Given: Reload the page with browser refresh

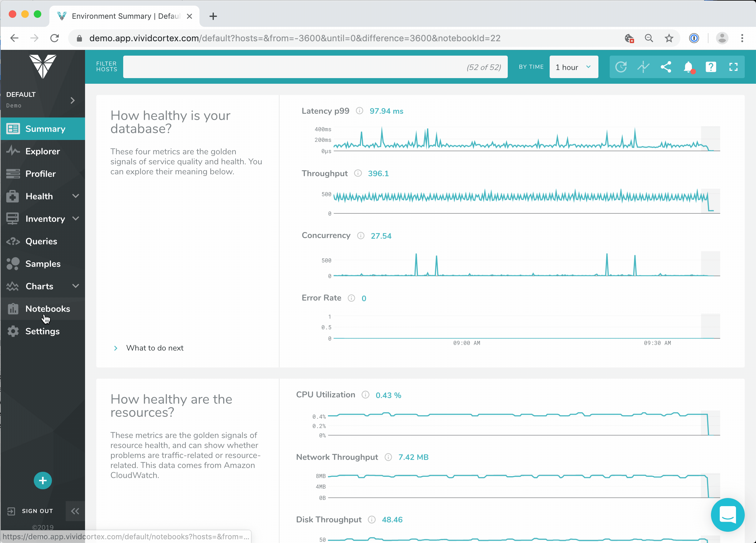Looking at the screenshot, I should click(x=55, y=38).
